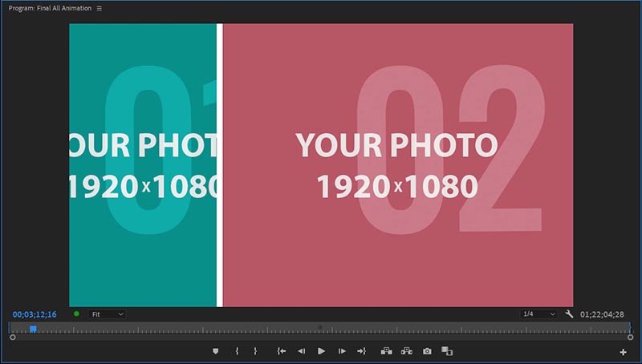Click the Go to In button

[282, 351]
